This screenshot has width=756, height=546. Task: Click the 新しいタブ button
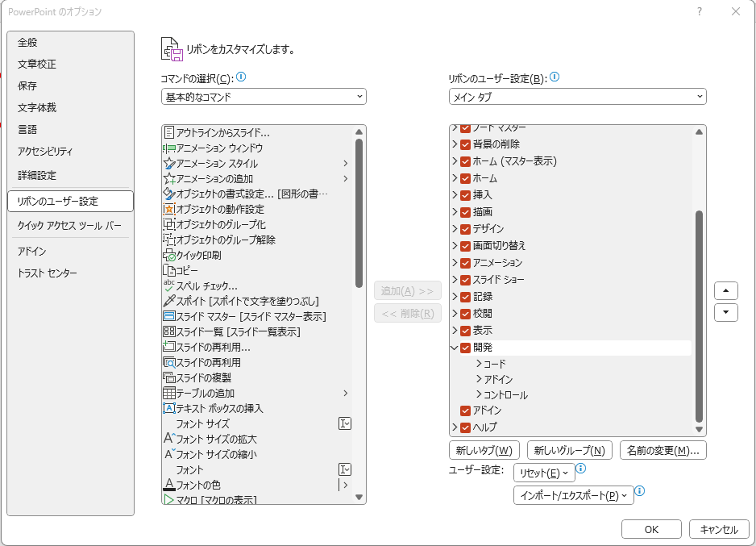pos(484,450)
